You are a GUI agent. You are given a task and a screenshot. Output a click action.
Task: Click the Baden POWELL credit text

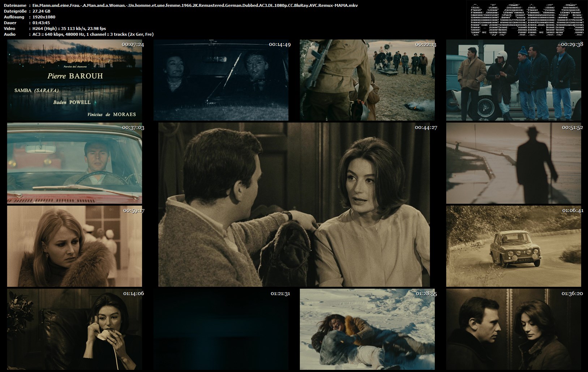(x=72, y=102)
